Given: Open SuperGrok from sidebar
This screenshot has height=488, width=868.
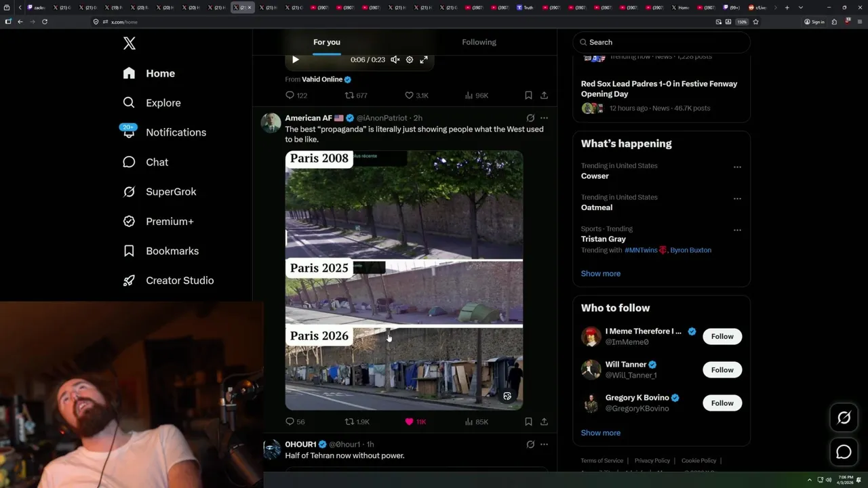Looking at the screenshot, I should (159, 192).
